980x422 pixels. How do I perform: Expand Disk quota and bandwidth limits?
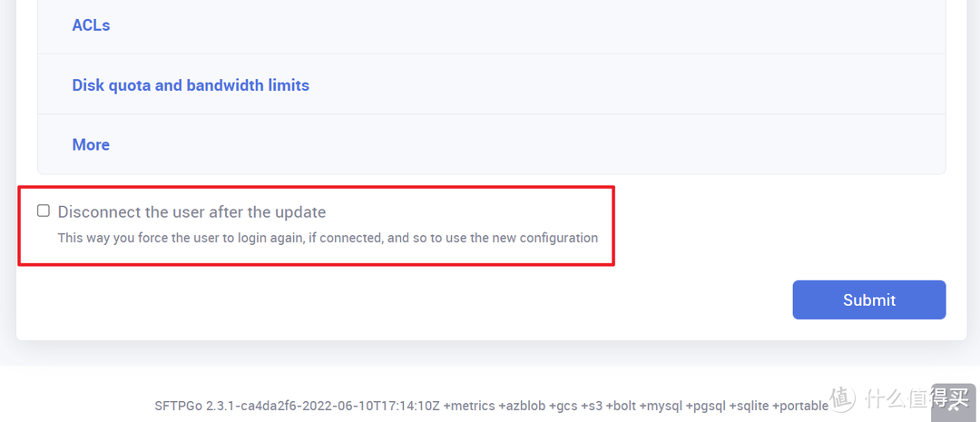click(x=191, y=85)
